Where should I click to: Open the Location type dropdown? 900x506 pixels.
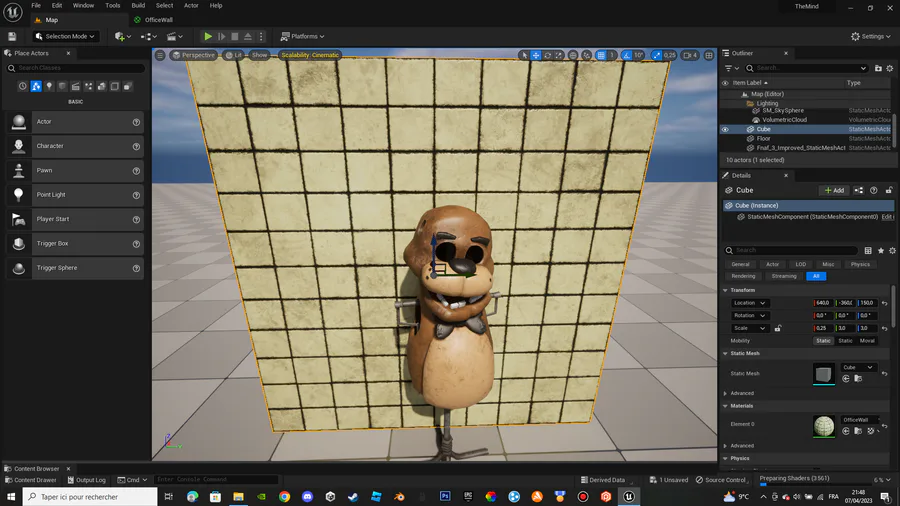(749, 303)
